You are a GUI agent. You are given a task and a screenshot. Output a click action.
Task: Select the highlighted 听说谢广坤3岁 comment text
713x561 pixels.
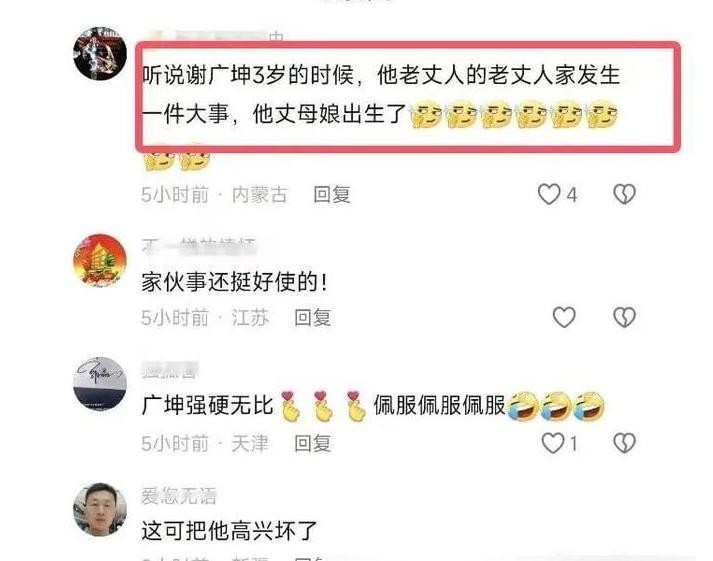pos(381,94)
